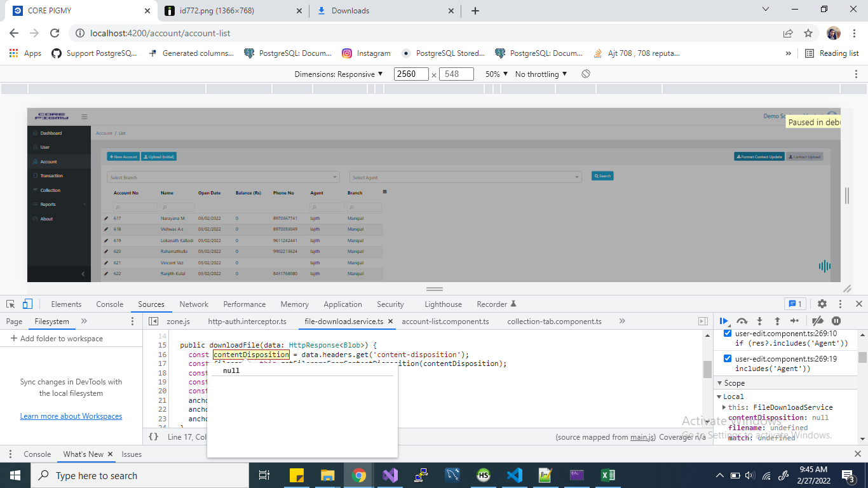Open the 50% zoom dropdown

(x=497, y=74)
